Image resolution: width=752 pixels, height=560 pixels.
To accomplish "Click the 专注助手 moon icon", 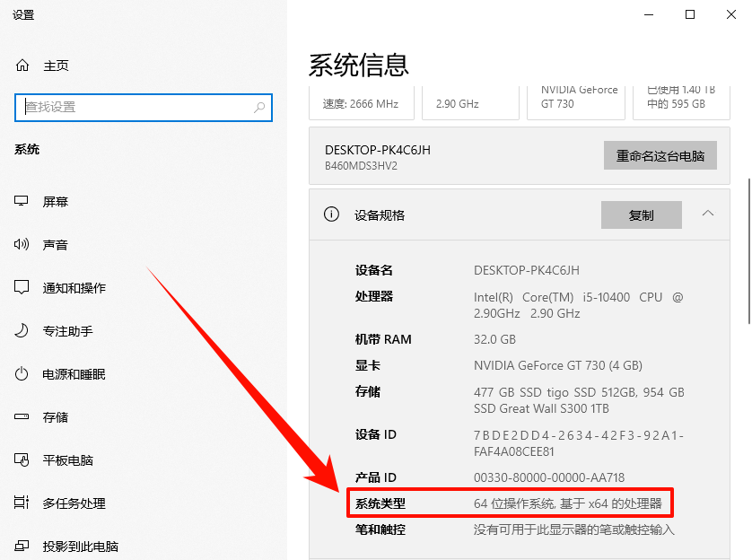I will [x=22, y=330].
